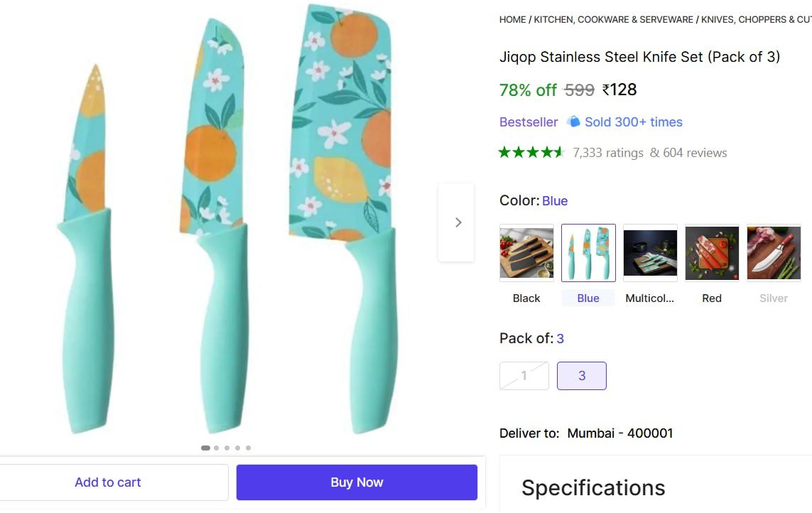
Task: Select pack of 1 option
Action: point(524,376)
